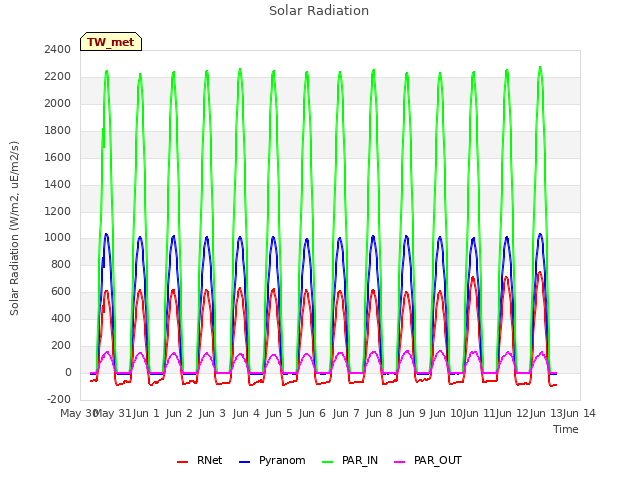
Task: Click the Jun 6 x-axis date label
Action: tap(312, 413)
